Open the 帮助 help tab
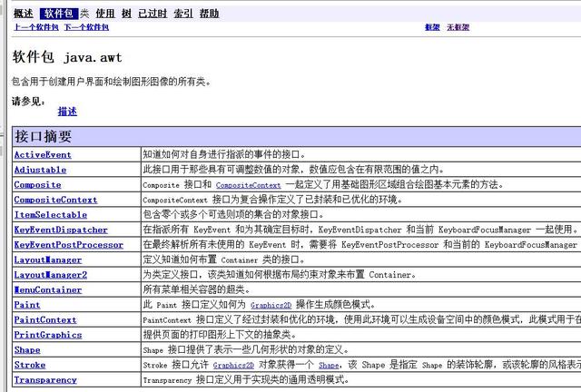Screen dimensions: 581x392 pyautogui.click(x=209, y=14)
